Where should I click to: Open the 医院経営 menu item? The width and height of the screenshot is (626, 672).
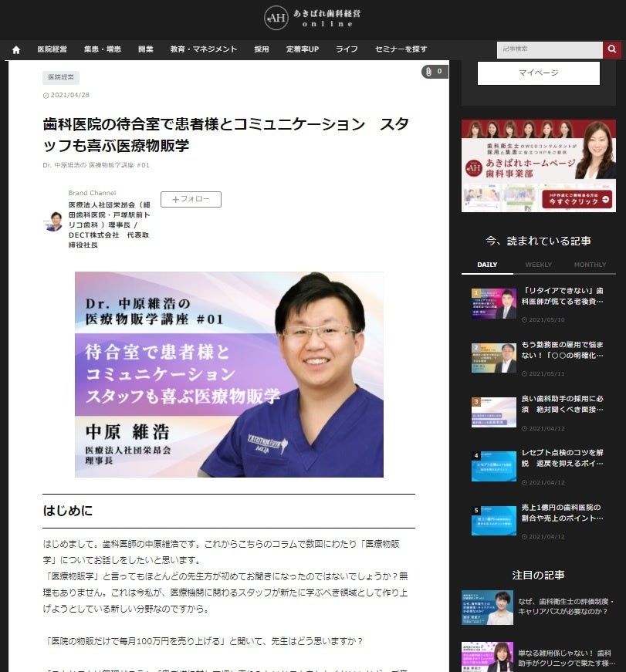click(x=52, y=48)
